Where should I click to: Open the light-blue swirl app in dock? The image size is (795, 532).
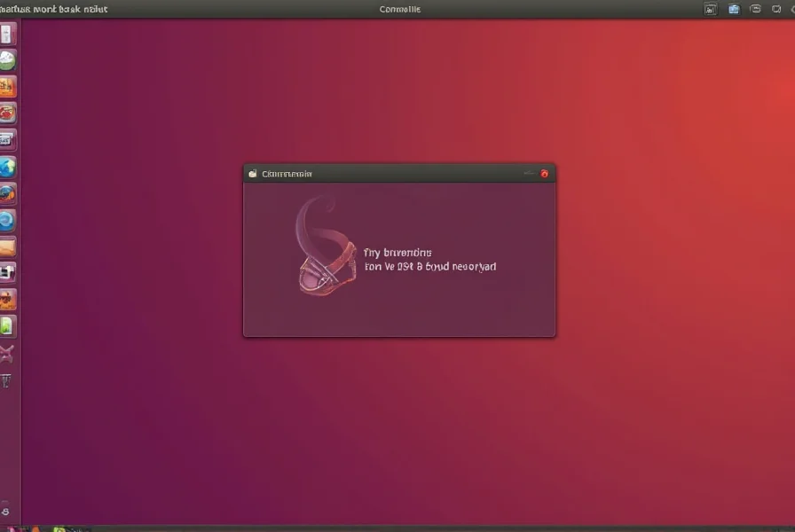click(x=7, y=220)
